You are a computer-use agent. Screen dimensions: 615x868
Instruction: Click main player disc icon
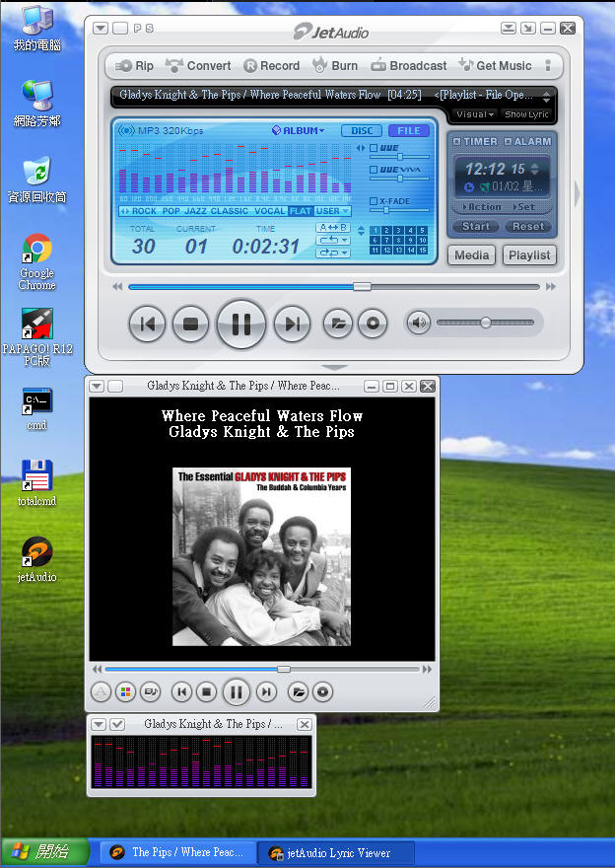373,324
